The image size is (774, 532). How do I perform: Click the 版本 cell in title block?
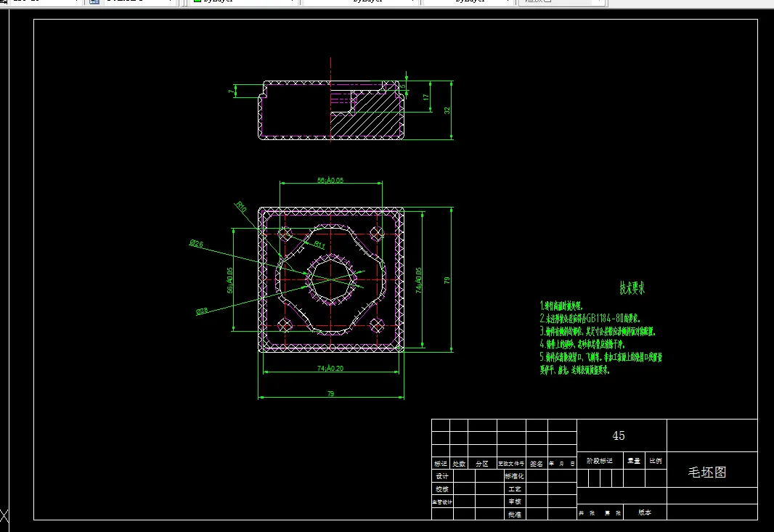click(x=645, y=512)
